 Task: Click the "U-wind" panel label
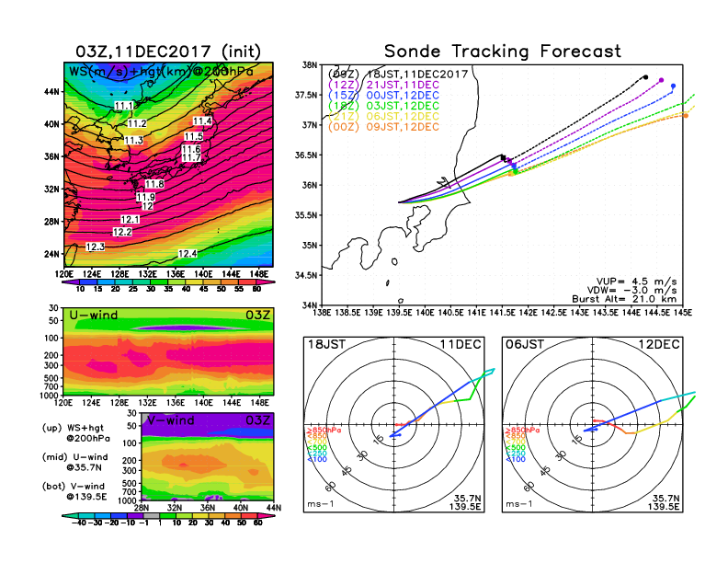pyautogui.click(x=94, y=315)
